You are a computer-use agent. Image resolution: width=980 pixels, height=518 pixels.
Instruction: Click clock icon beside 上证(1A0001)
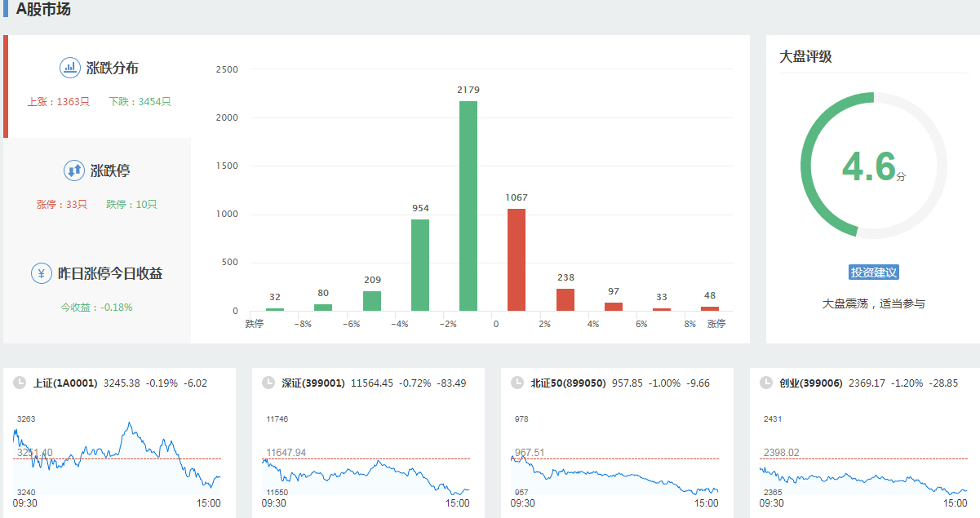(x=19, y=383)
